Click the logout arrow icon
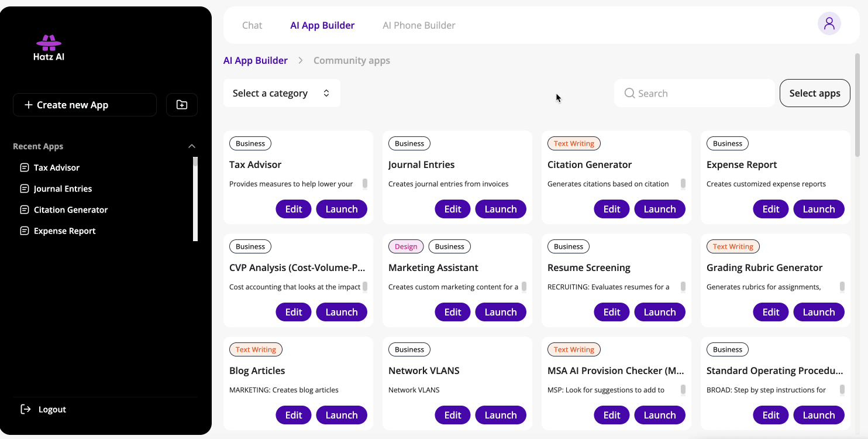 (x=26, y=409)
